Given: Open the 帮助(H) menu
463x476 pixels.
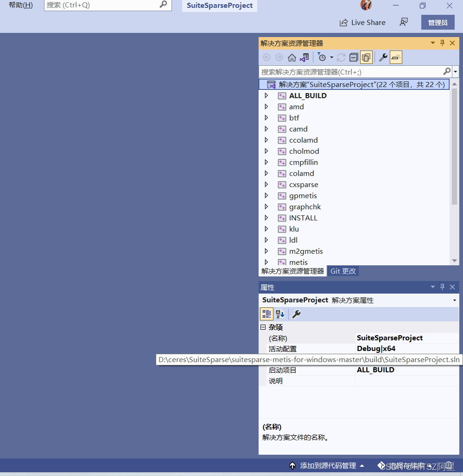Looking at the screenshot, I should (21, 5).
